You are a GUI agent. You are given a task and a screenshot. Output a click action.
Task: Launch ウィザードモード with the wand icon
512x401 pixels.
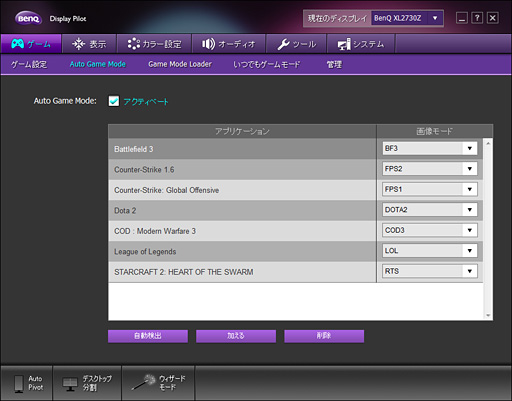tap(158, 383)
